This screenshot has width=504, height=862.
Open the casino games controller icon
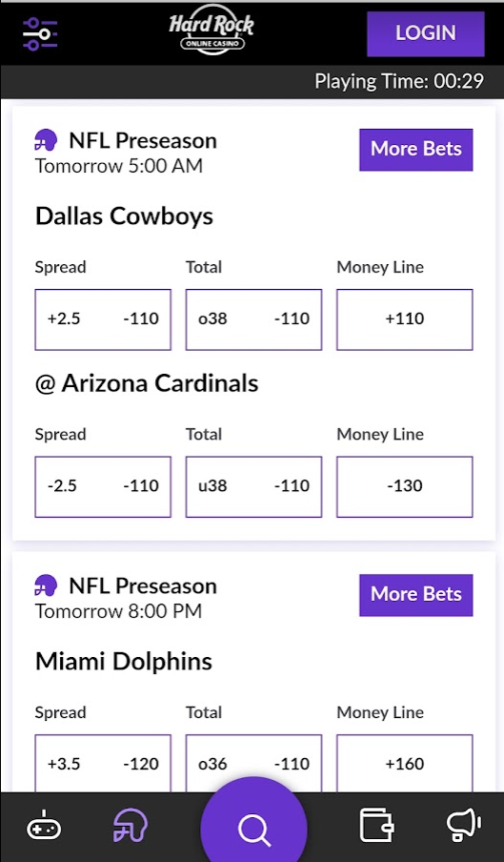click(x=44, y=826)
